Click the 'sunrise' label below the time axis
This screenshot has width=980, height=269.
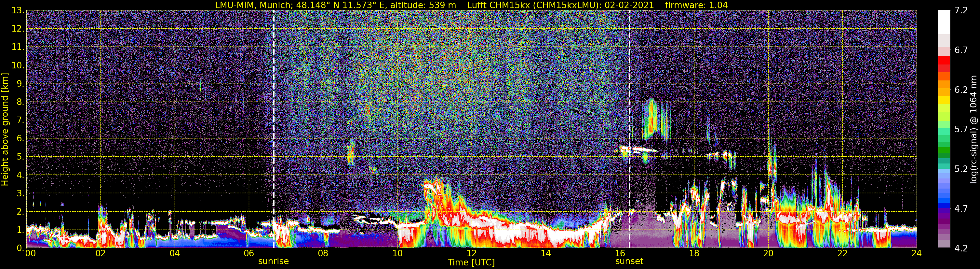click(274, 262)
